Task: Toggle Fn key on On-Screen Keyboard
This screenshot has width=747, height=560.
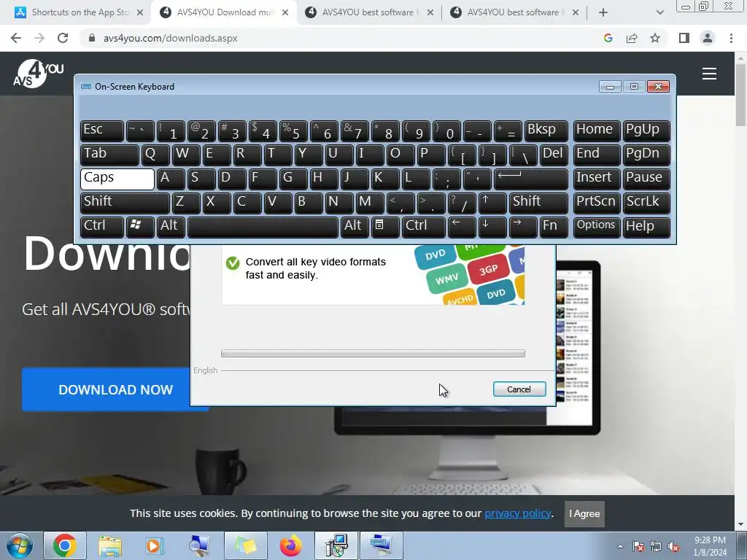Action: [x=554, y=227]
